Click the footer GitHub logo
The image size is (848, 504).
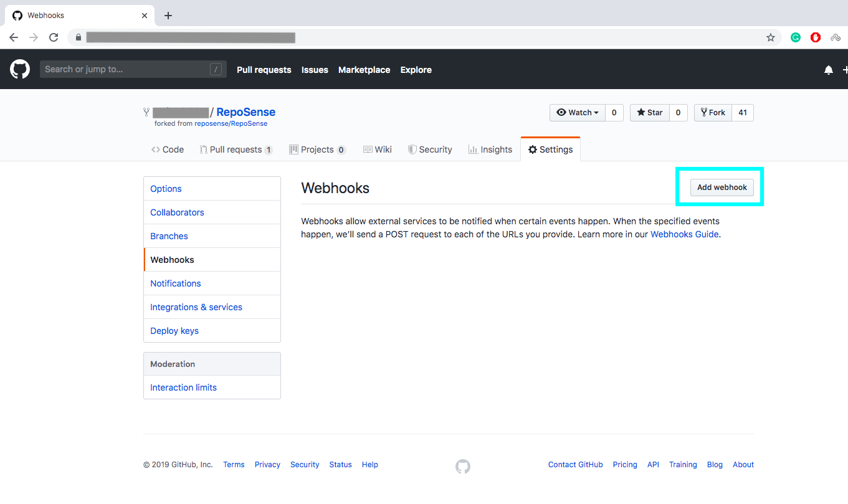coord(462,466)
